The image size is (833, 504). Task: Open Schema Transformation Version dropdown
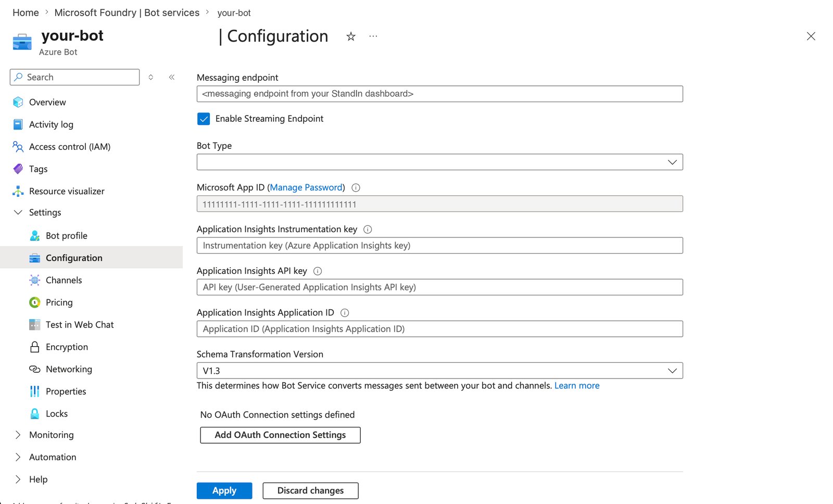(440, 371)
